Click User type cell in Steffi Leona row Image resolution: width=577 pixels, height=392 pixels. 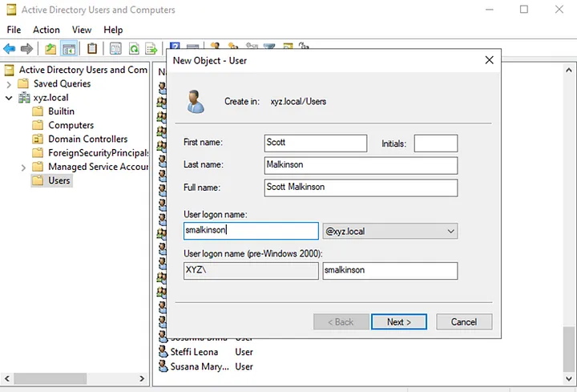pos(244,352)
